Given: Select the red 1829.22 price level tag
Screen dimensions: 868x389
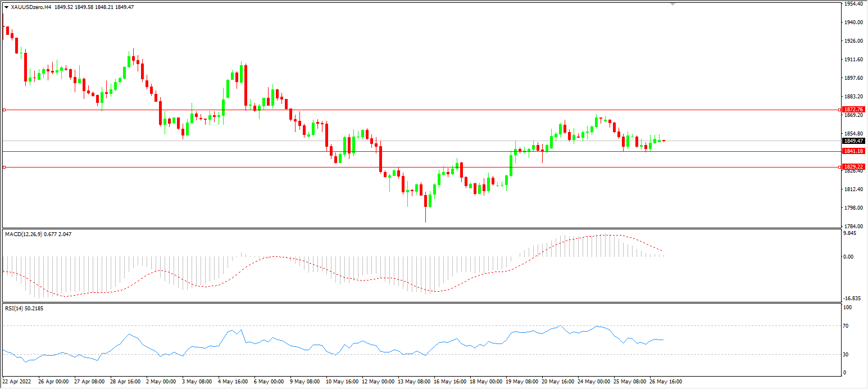Looking at the screenshot, I should (x=854, y=167).
